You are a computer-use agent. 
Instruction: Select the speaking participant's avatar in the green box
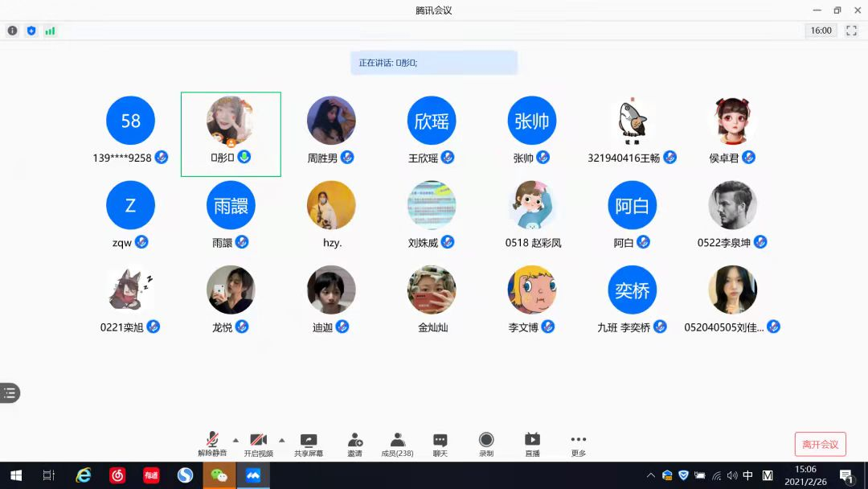point(231,121)
